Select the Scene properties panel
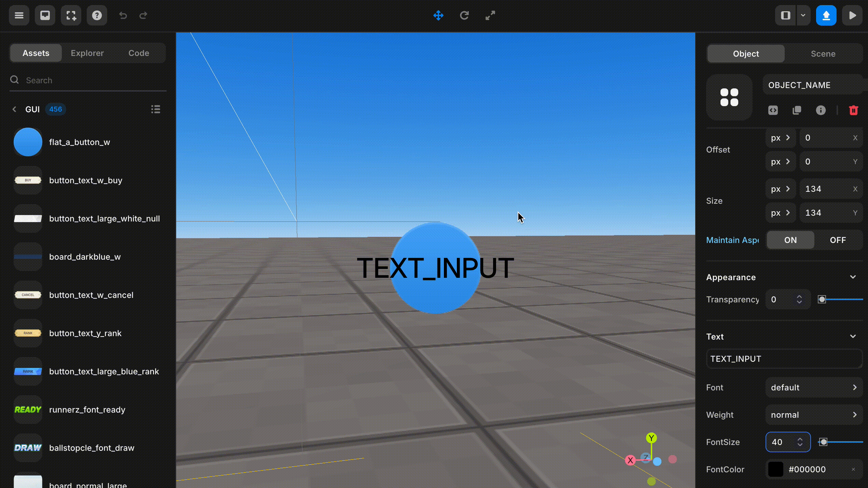Viewport: 868px width, 488px height. 823,53
